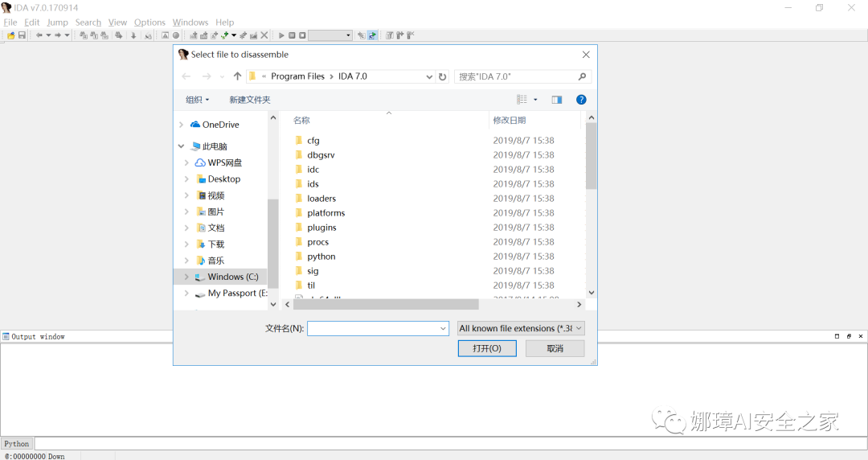868x460 pixels.
Task: Click the X delete toolbar icon
Action: point(264,35)
